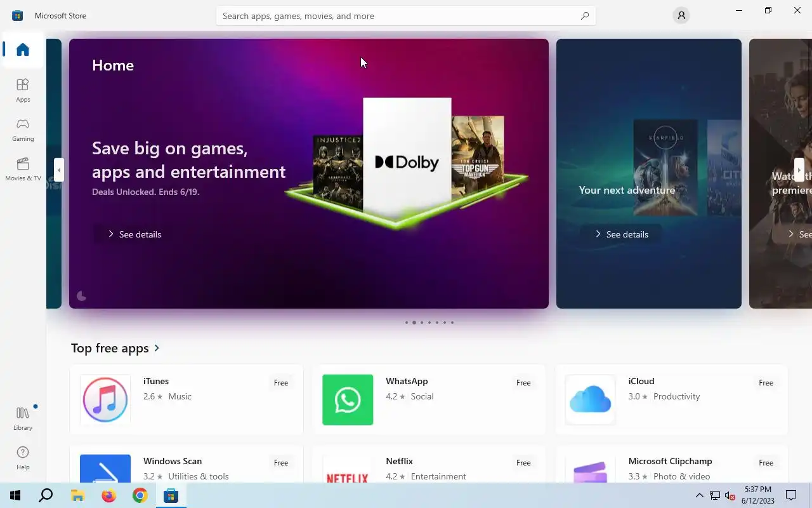Viewport: 812px width, 508px height.
Task: Open the iCloud app icon
Action: [x=590, y=399]
